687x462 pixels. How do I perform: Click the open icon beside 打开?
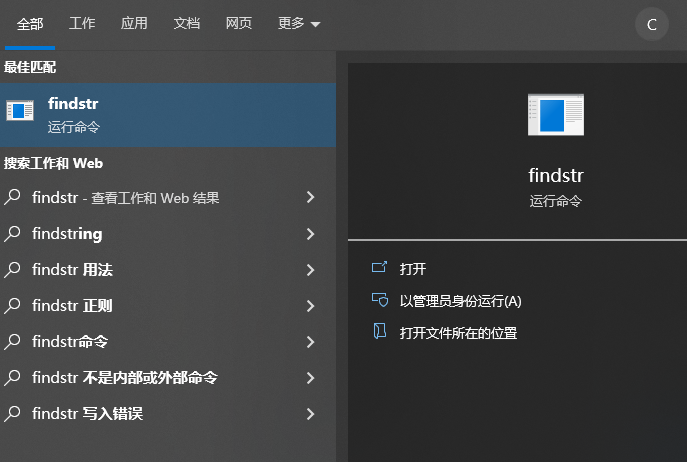pyautogui.click(x=379, y=267)
